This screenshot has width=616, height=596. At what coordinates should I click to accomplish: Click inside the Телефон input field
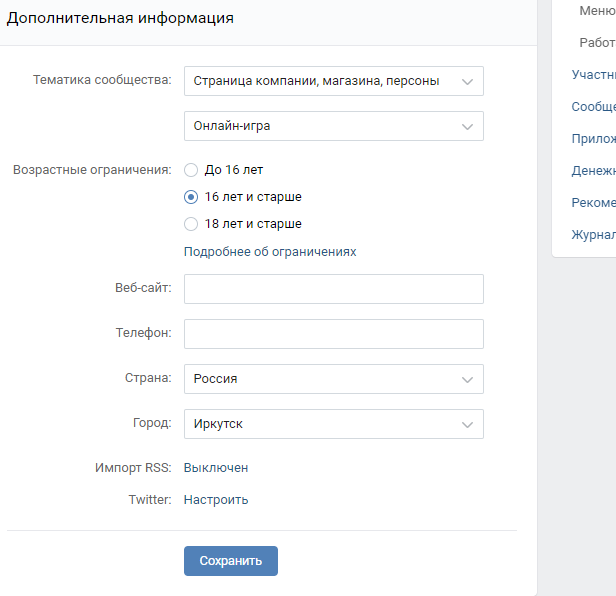[x=334, y=334]
